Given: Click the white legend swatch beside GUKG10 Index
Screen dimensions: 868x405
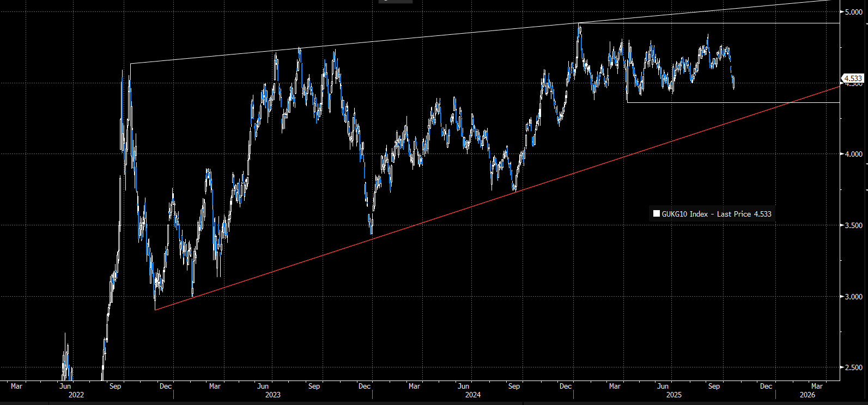Looking at the screenshot, I should pos(657,214).
